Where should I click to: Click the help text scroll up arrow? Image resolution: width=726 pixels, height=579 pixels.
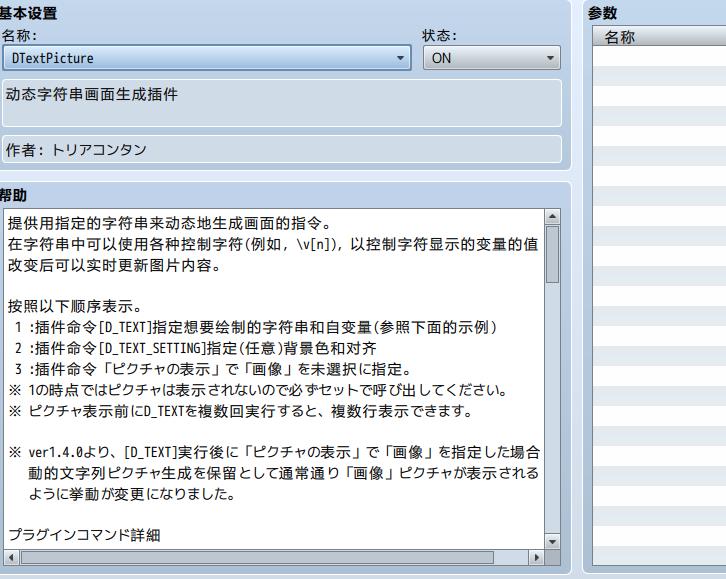[552, 217]
